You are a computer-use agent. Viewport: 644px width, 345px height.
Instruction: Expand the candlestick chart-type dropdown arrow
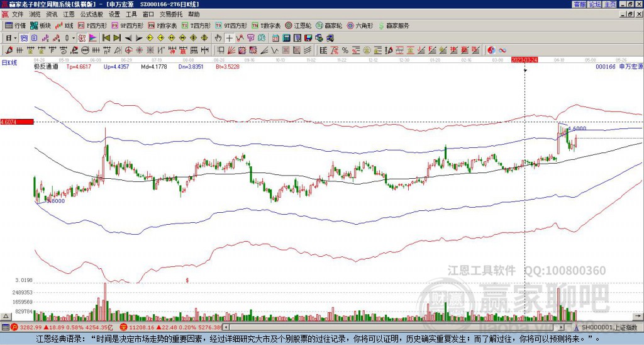coord(74,38)
